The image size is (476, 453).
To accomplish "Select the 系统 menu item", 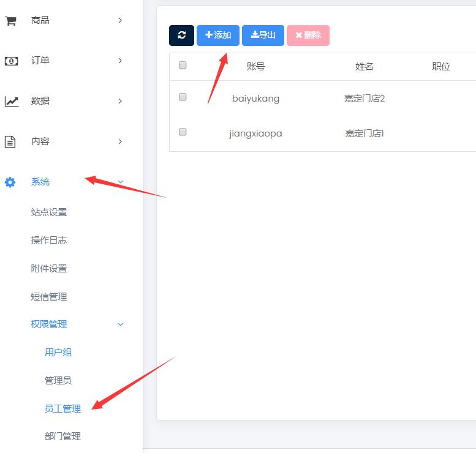I will pyautogui.click(x=40, y=182).
